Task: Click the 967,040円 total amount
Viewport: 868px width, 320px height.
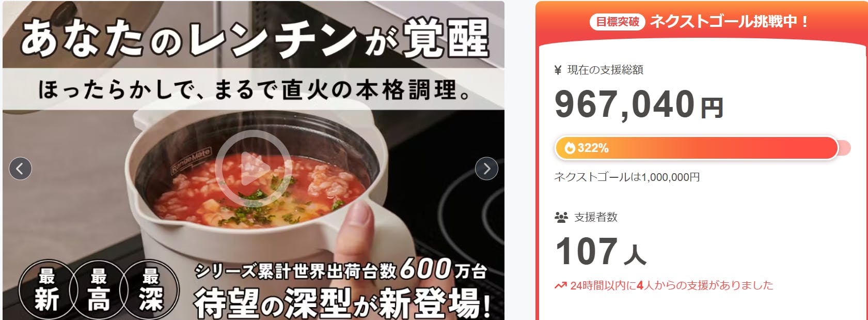Action: click(639, 105)
